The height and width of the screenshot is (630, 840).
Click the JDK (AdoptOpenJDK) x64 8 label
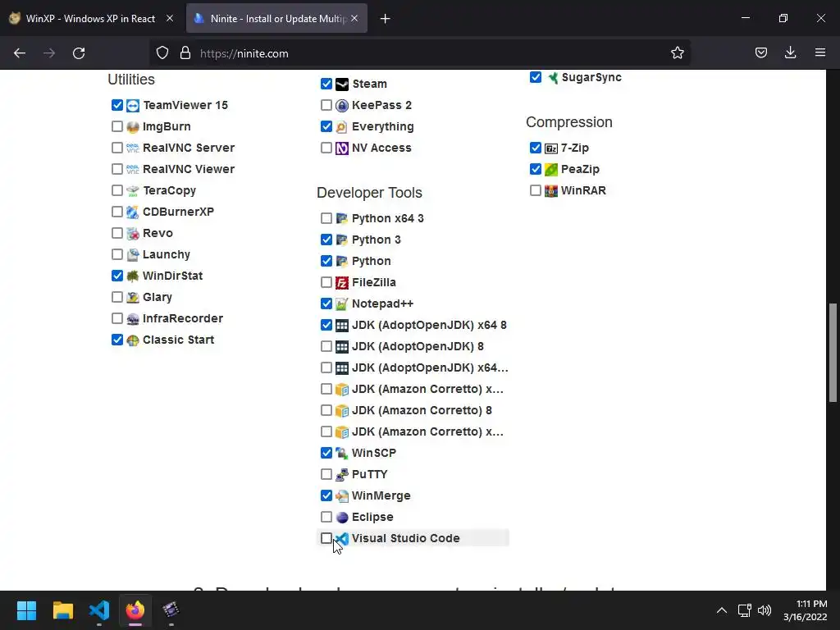pos(429,325)
